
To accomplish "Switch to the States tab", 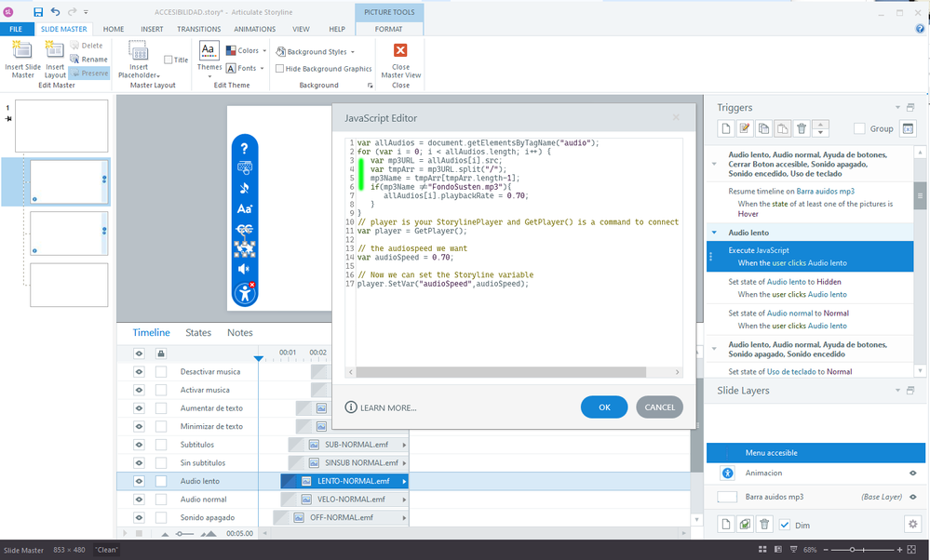I will click(x=198, y=333).
